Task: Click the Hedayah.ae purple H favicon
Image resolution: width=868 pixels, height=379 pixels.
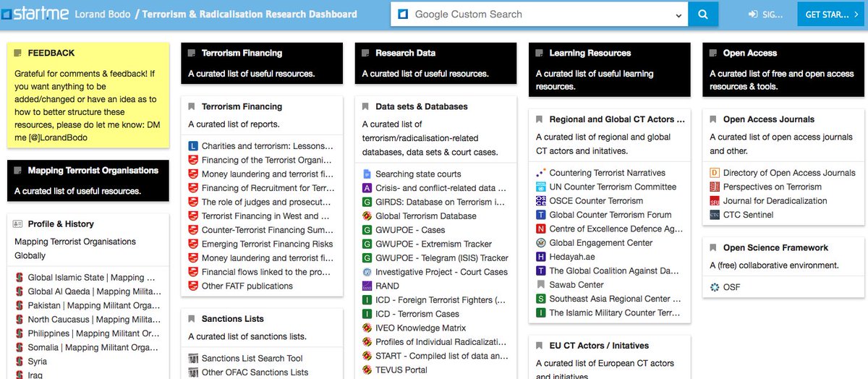Action: tap(540, 257)
